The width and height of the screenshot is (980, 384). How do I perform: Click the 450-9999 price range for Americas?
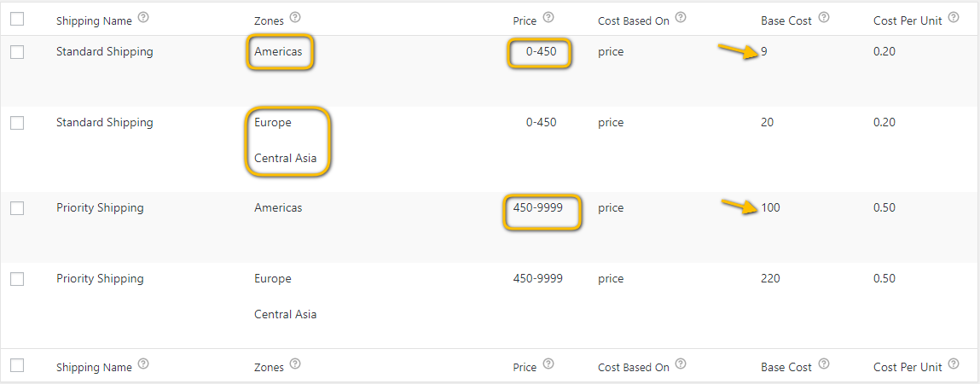point(537,207)
